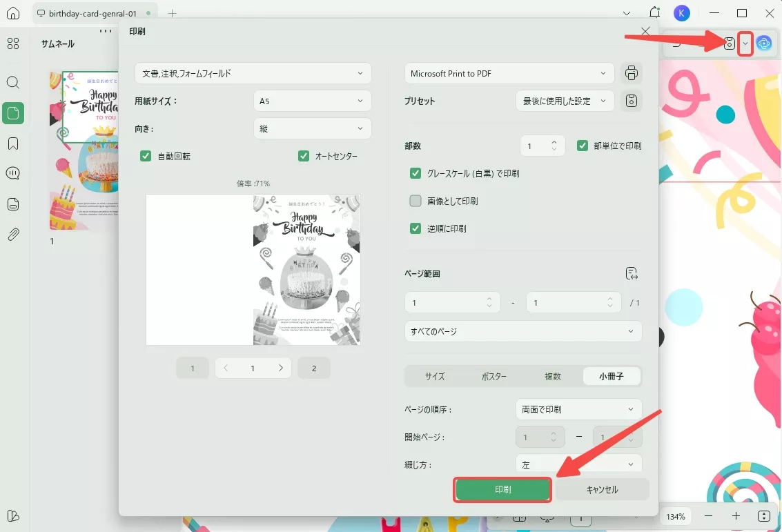Zoom out with minus icon at bottom
782x532 pixels.
click(x=709, y=516)
